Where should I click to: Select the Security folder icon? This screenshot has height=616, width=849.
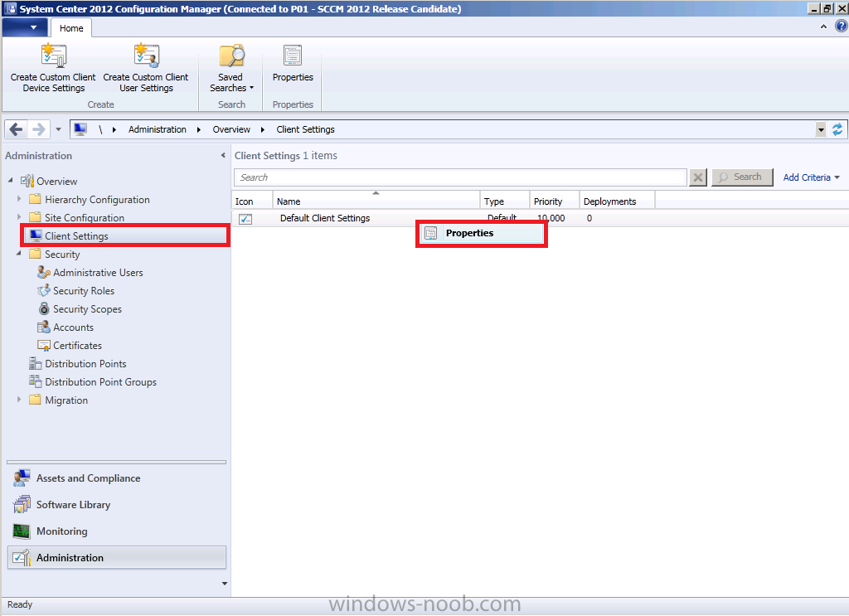click(35, 254)
